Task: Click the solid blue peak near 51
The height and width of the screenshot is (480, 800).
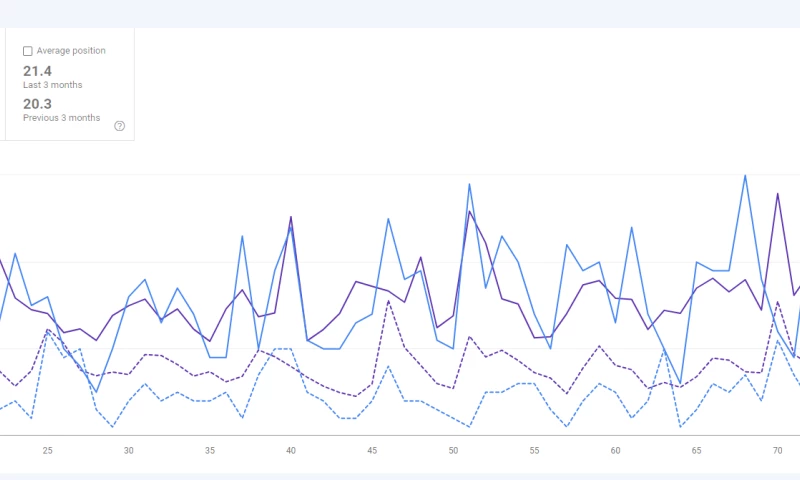Action: click(470, 184)
